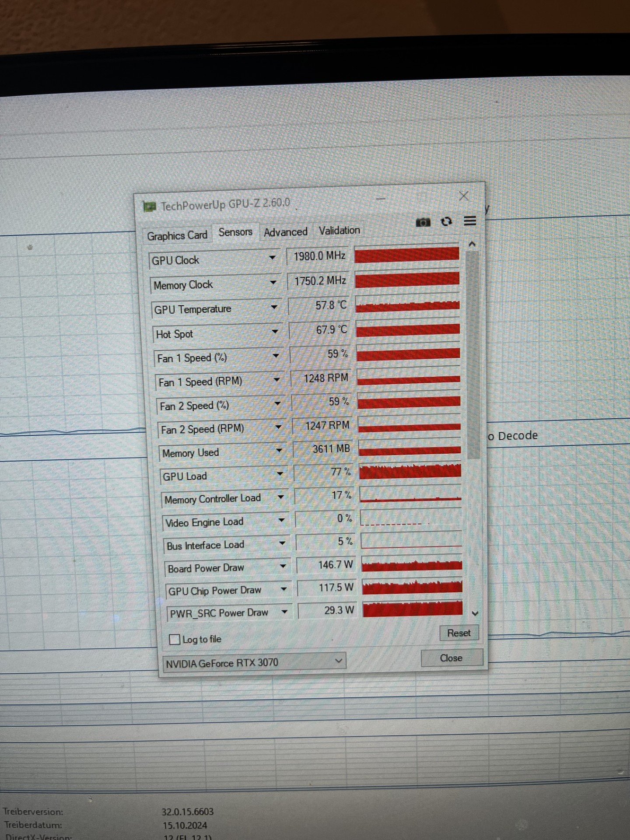Enable the Log to file checkbox
This screenshot has height=840, width=630.
pyautogui.click(x=175, y=640)
